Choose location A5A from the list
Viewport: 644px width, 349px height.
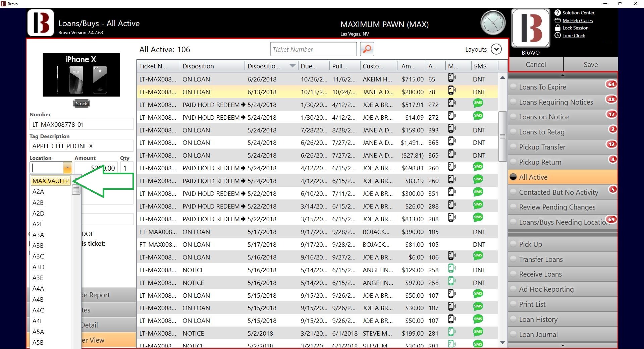pyautogui.click(x=38, y=332)
